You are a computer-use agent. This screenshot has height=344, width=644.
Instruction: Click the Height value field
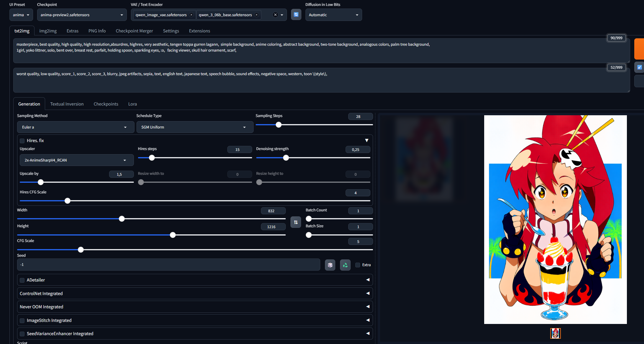[x=273, y=227]
